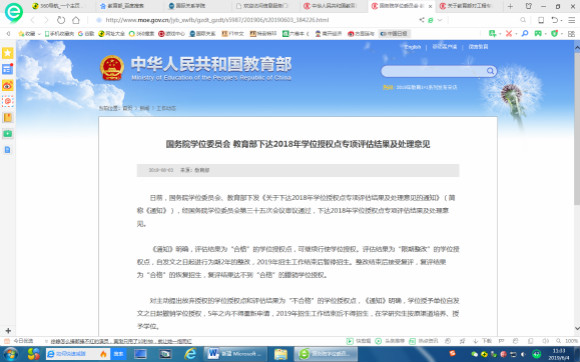Expand the dropdown beside the undo icon
Screen dimensions: 580x362
(562, 20)
